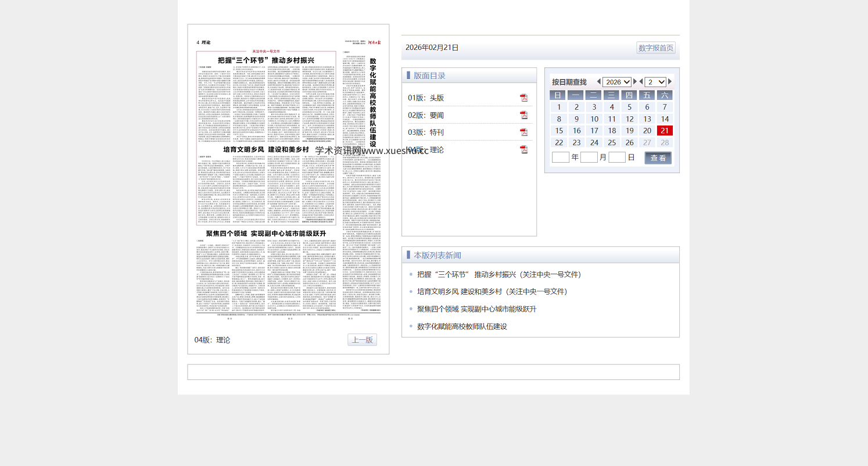Open the month dropdown showing 2

click(655, 82)
